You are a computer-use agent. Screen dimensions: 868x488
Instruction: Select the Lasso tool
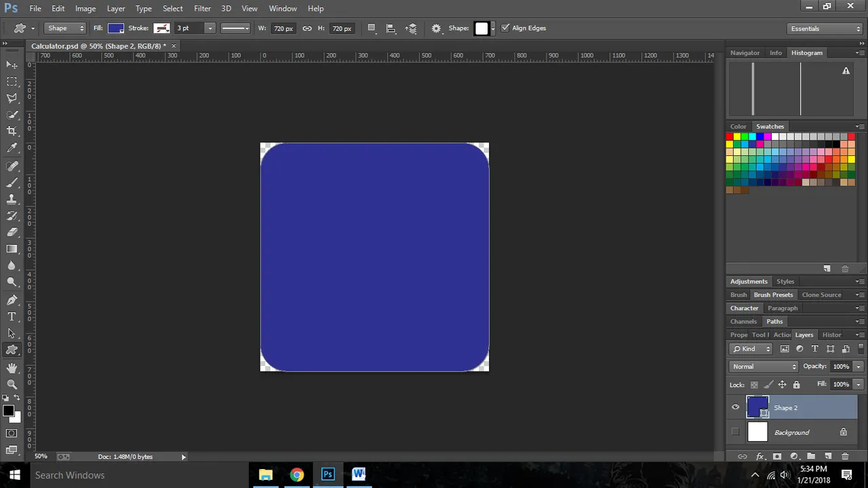point(12,98)
